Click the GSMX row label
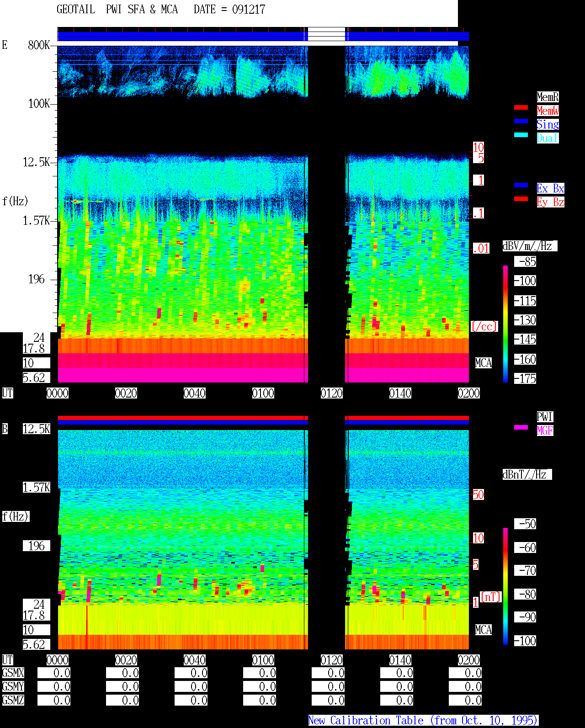This screenshot has height=728, width=585. pyautogui.click(x=13, y=673)
